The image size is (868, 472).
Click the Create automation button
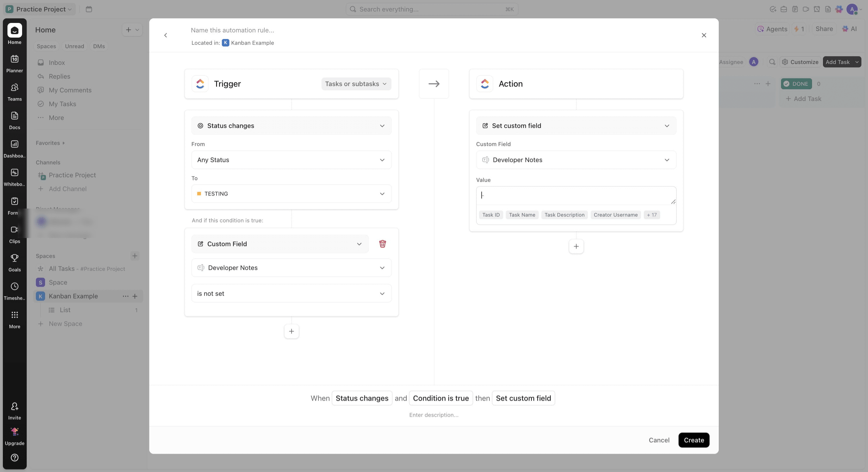pos(693,440)
